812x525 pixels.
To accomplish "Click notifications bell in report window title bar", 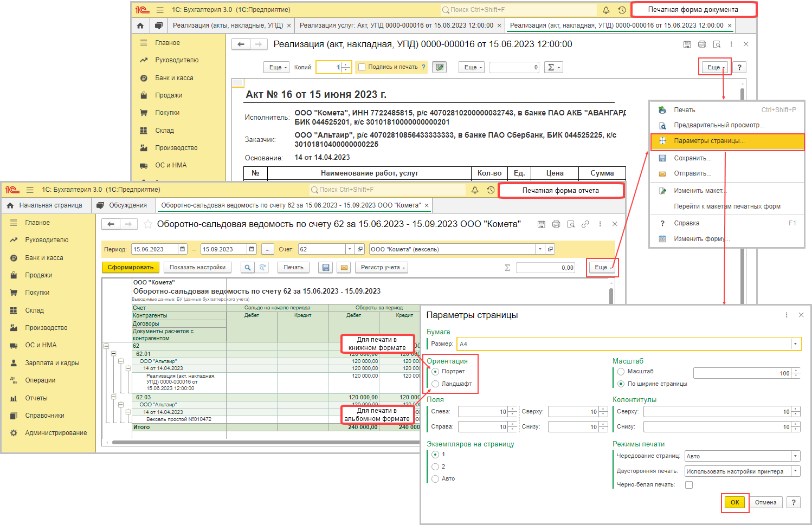I will (x=475, y=190).
